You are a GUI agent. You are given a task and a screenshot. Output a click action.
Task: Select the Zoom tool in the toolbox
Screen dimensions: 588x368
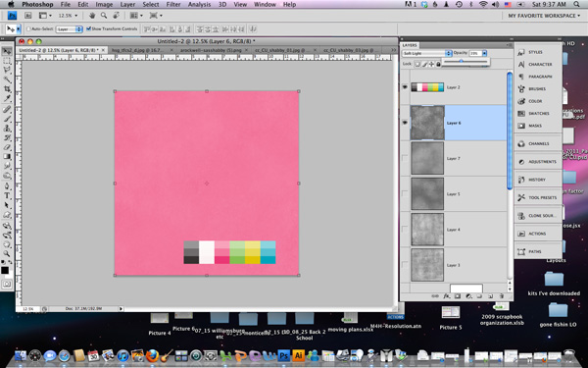(x=7, y=254)
